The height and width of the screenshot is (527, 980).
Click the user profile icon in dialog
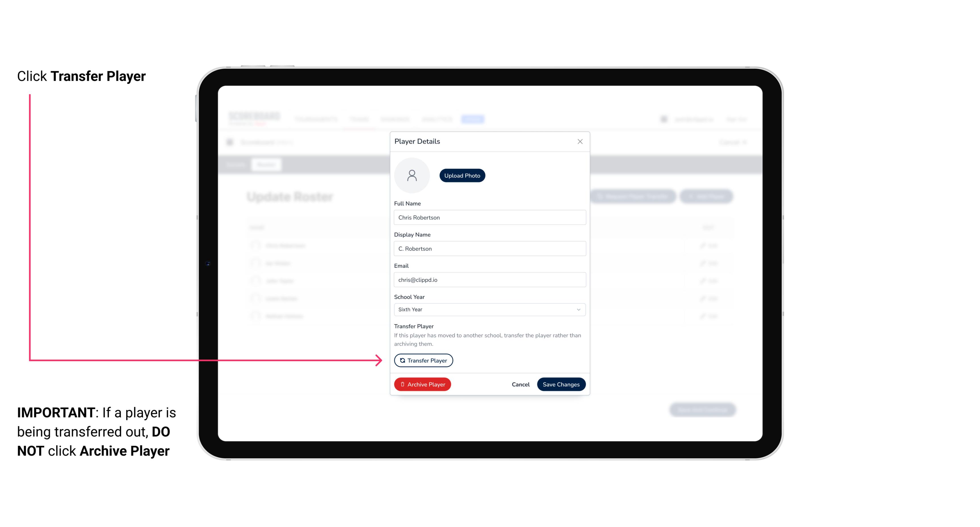[412, 175]
